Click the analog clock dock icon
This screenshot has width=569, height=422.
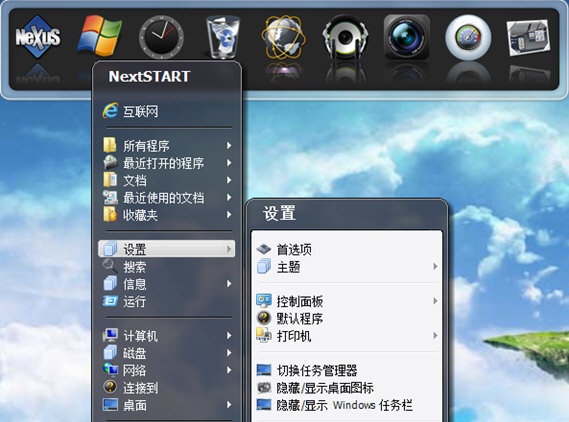click(161, 37)
